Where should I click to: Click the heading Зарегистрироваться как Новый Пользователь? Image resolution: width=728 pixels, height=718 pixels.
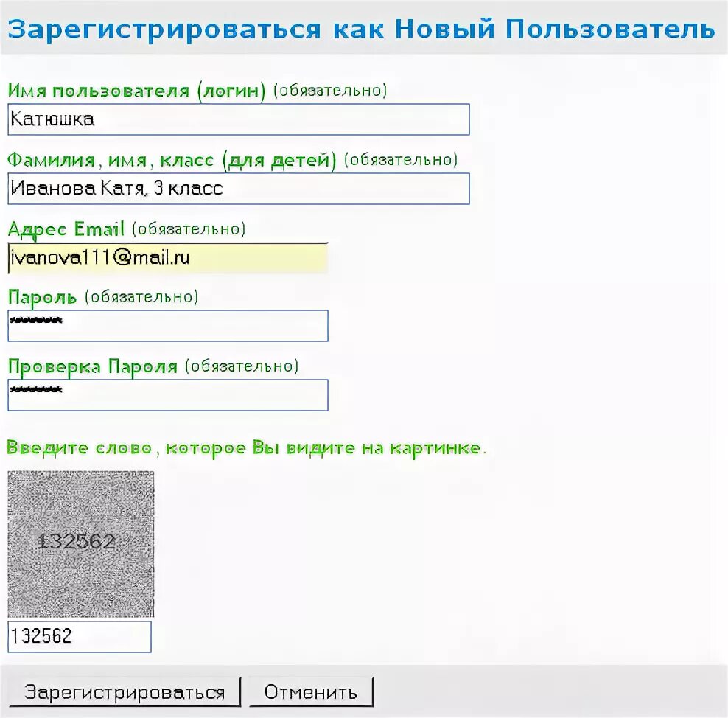[x=361, y=29]
